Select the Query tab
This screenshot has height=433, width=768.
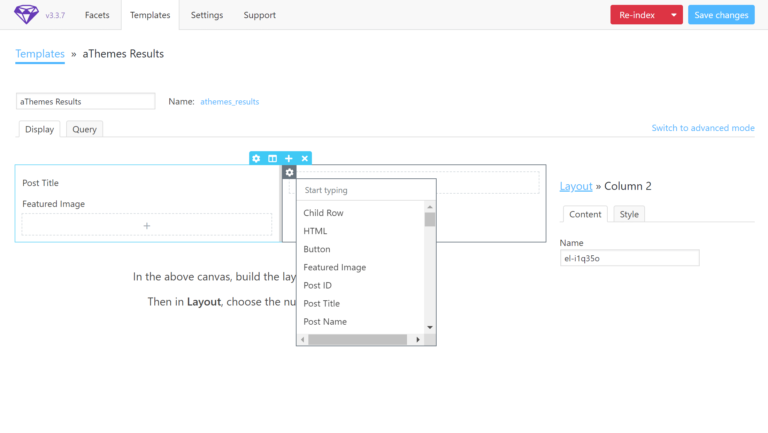[x=84, y=129]
